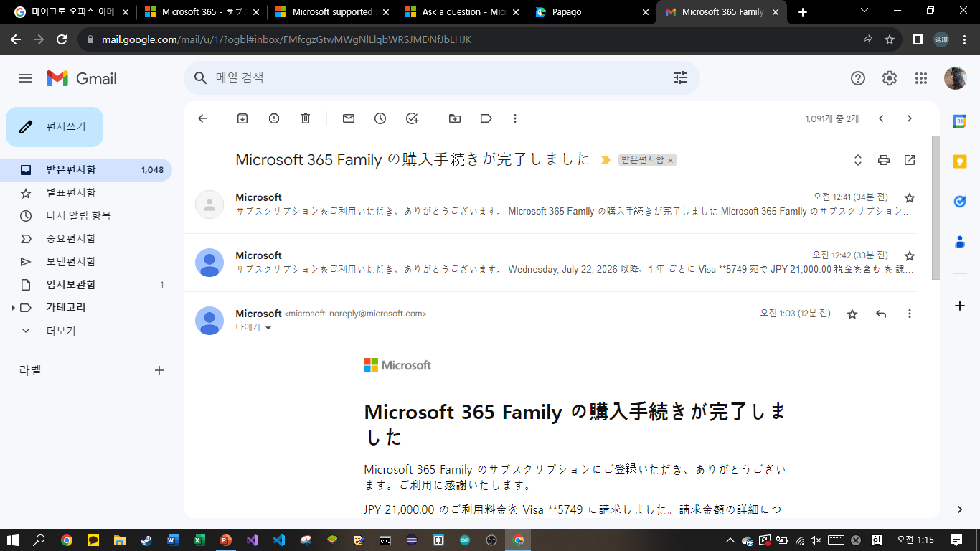Print the entire conversation
This screenshot has height=551, width=980.
pyautogui.click(x=884, y=160)
